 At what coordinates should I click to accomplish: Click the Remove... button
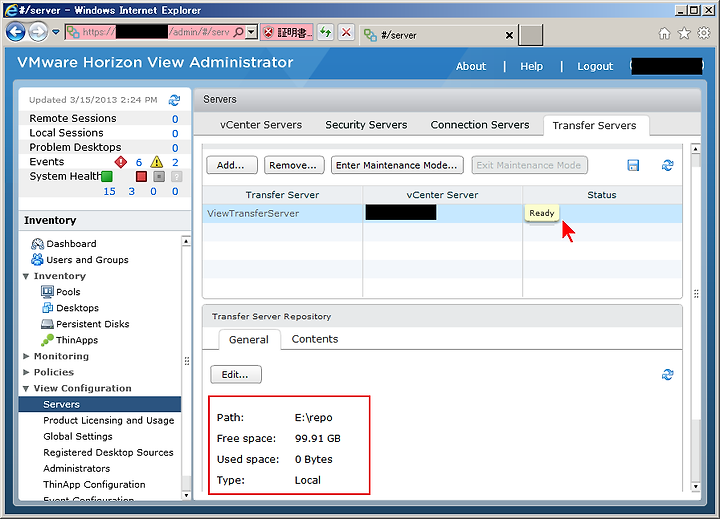(x=294, y=165)
